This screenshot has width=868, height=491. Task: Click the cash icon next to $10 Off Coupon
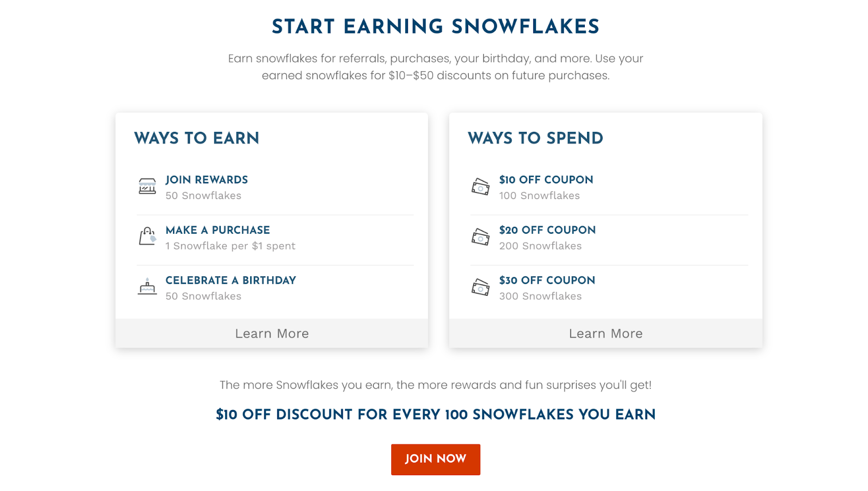pyautogui.click(x=480, y=187)
